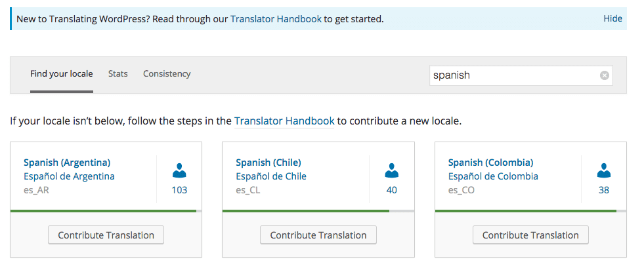Image resolution: width=644 pixels, height=270 pixels.
Task: Open the Spanish (Chile) locale title
Action: pyautogui.click(x=268, y=163)
